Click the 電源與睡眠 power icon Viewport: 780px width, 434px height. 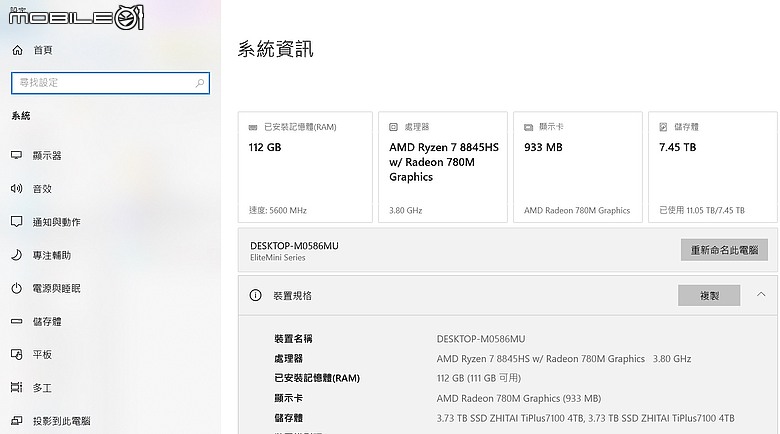(x=16, y=288)
